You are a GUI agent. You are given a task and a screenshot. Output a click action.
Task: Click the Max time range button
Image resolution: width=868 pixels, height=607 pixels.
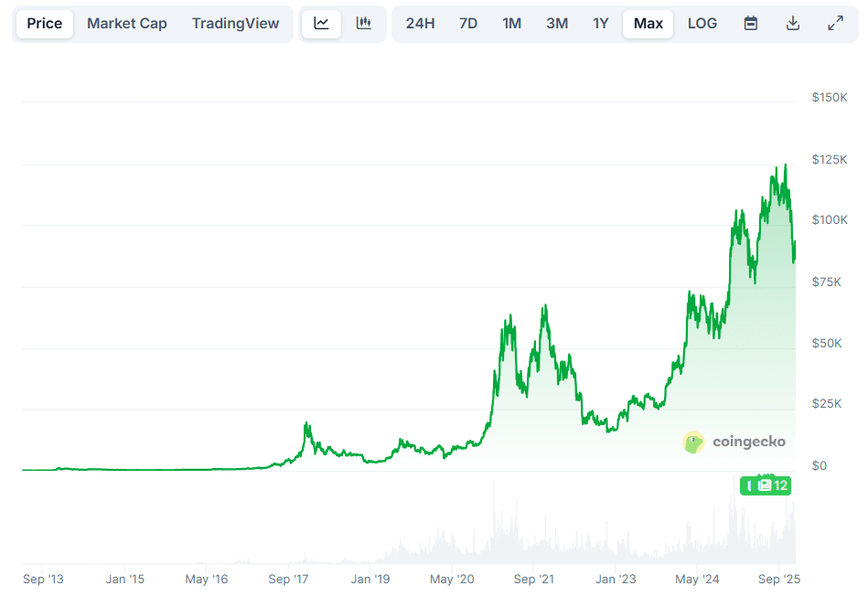click(x=648, y=23)
